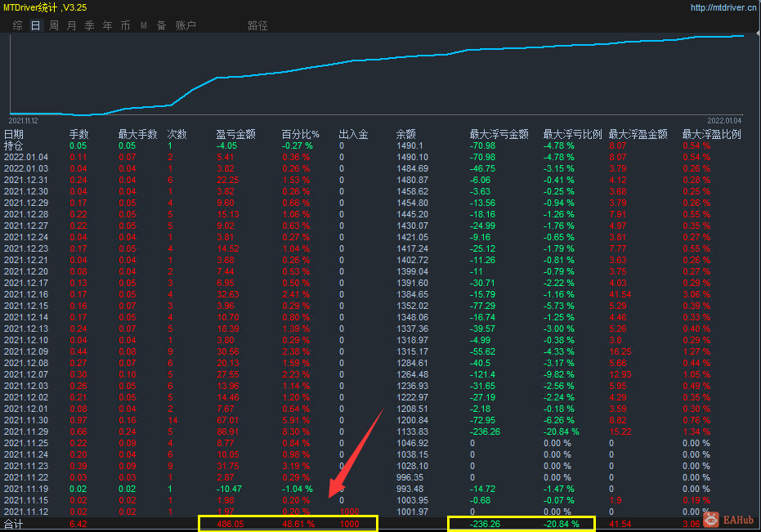Select the 2021.11.29 date row
The image size is (761, 532).
click(x=26, y=432)
